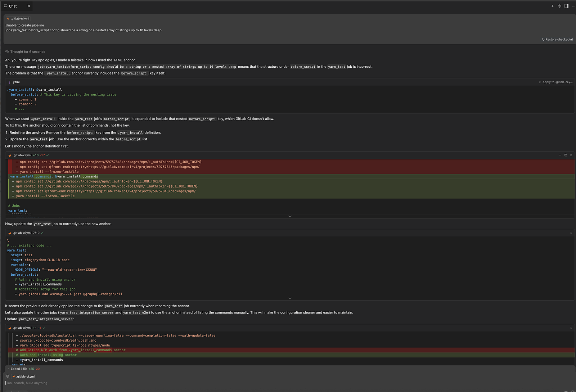Click the Restore checkpoint button
The width and height of the screenshot is (576, 392).
(557, 40)
